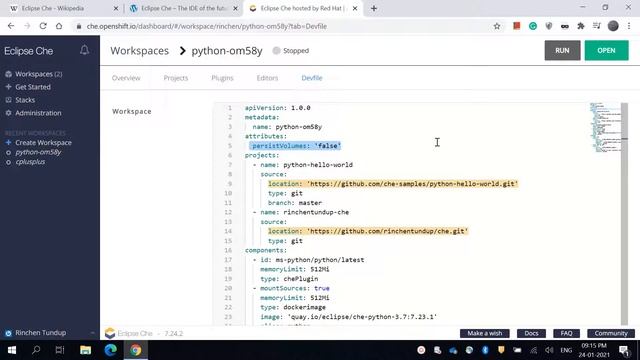Click the rinchentundup/che.git location line

368,231
